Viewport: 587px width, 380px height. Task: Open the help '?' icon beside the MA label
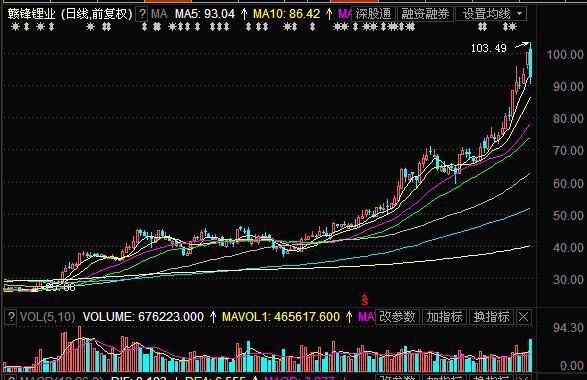(x=142, y=14)
